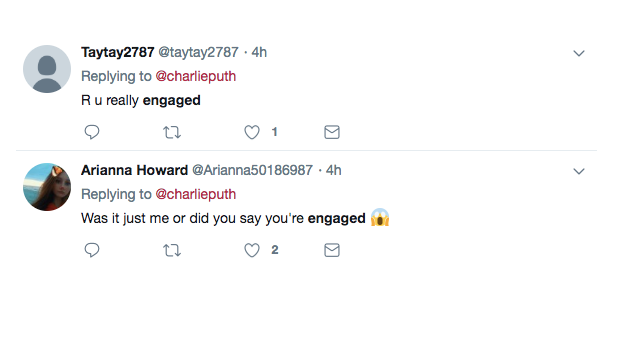632x363 pixels.
Task: Open the 4h timestamp on Arianna's tweet
Action: click(x=333, y=170)
